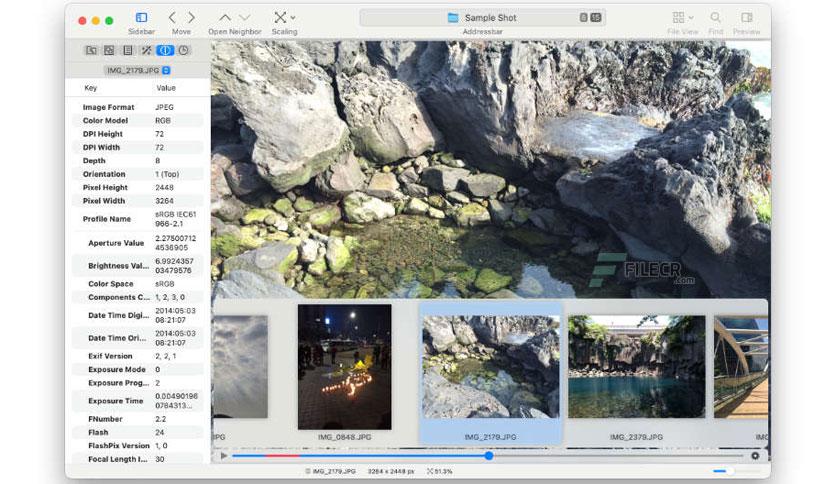Viewport: 836px width, 484px height.
Task: Select the Exif Version row
Action: 138,356
